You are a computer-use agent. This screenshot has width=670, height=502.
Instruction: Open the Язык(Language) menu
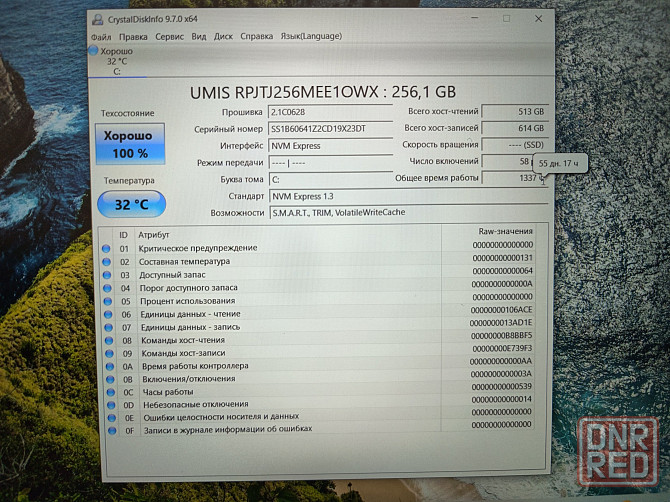[x=311, y=36]
